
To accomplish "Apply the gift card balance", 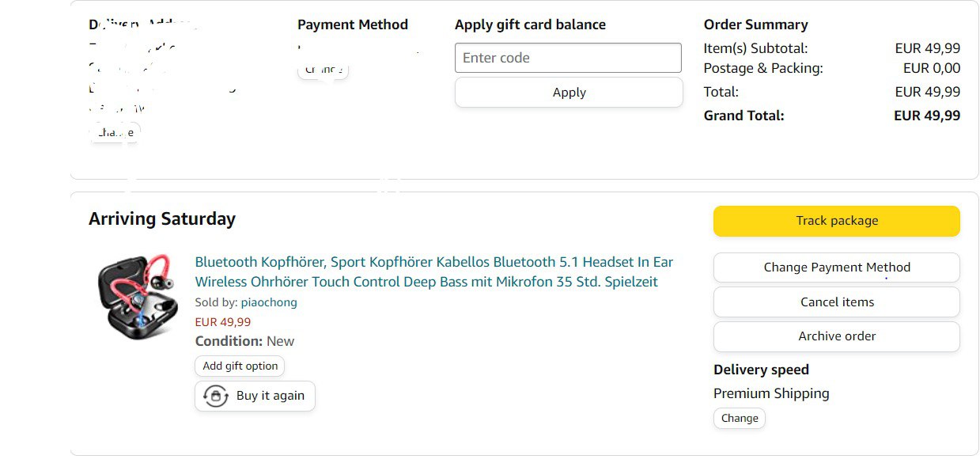I will click(x=568, y=93).
